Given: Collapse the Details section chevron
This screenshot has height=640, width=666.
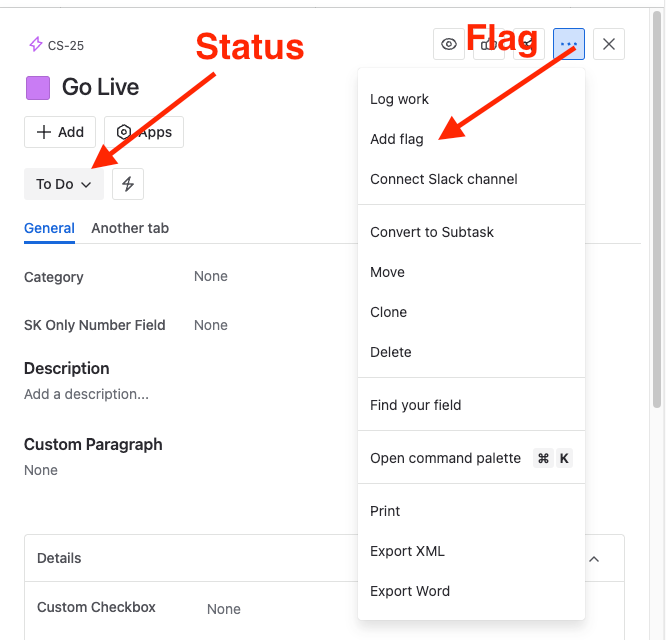Looking at the screenshot, I should point(594,559).
